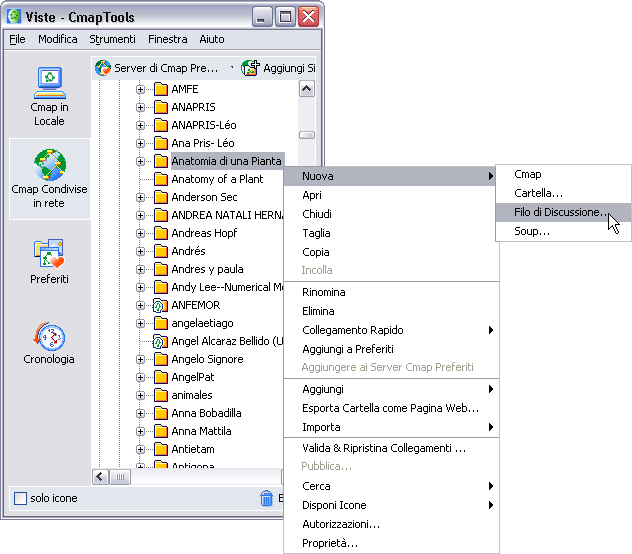Expand the Anna Mattila folder node
This screenshot has height=554, width=632.
click(x=140, y=431)
